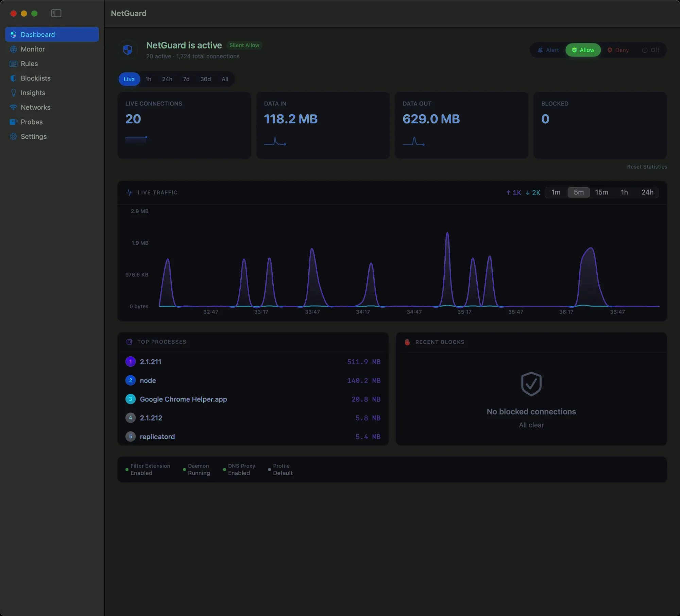This screenshot has height=616, width=680.
Task: Click the Filter Extension Enabled status
Action: click(148, 469)
